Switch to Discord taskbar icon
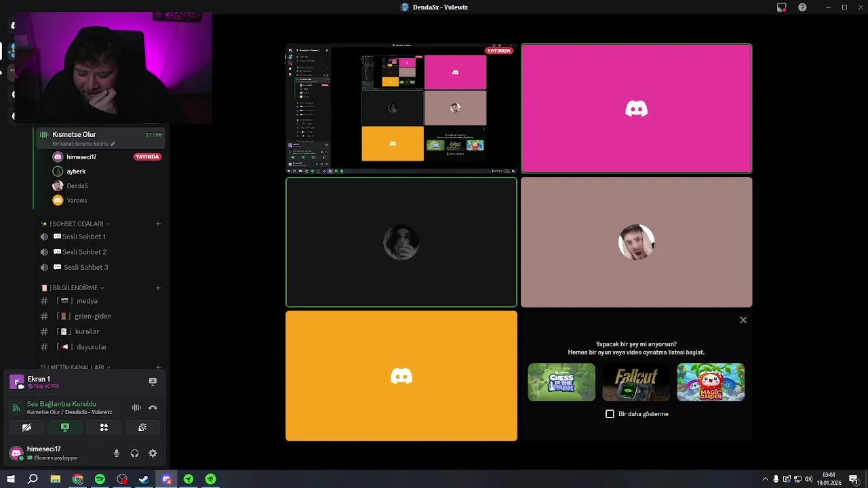The width and height of the screenshot is (868, 488). [x=166, y=479]
